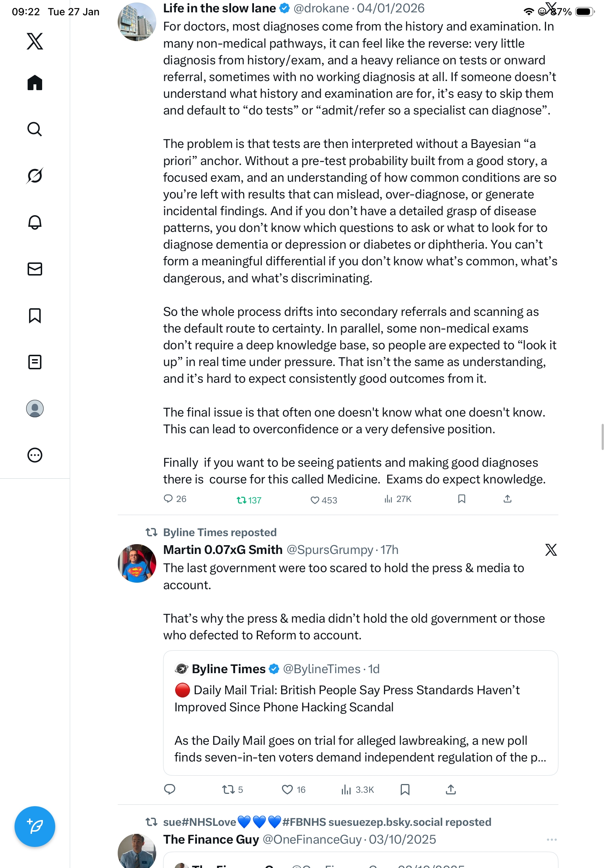The image size is (606, 868).
Task: Open the sidebar More circle menu
Action: (35, 455)
